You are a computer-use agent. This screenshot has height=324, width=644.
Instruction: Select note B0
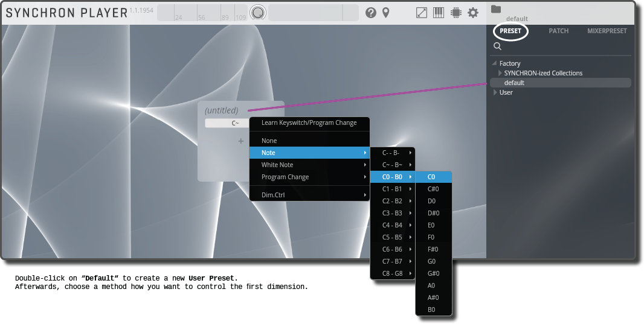click(x=434, y=310)
